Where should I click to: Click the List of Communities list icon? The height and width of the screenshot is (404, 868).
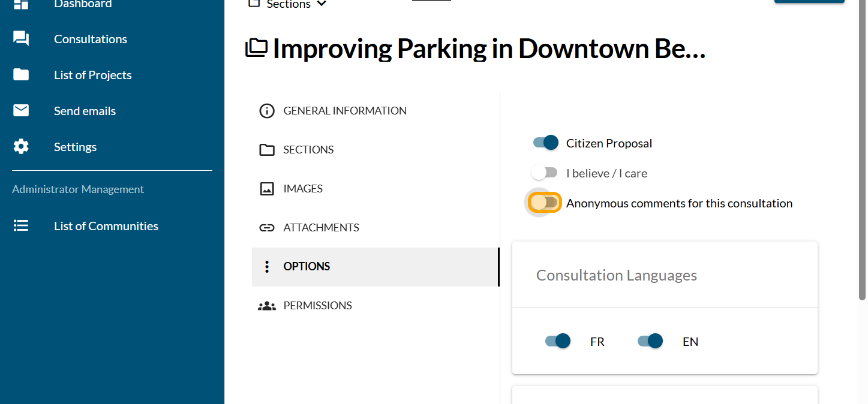coord(21,226)
